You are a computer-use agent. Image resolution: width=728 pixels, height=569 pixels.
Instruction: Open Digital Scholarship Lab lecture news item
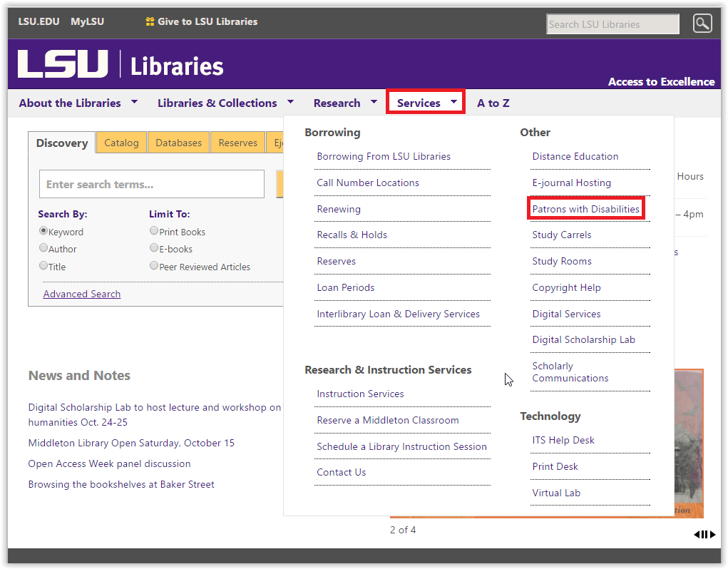[x=155, y=415]
